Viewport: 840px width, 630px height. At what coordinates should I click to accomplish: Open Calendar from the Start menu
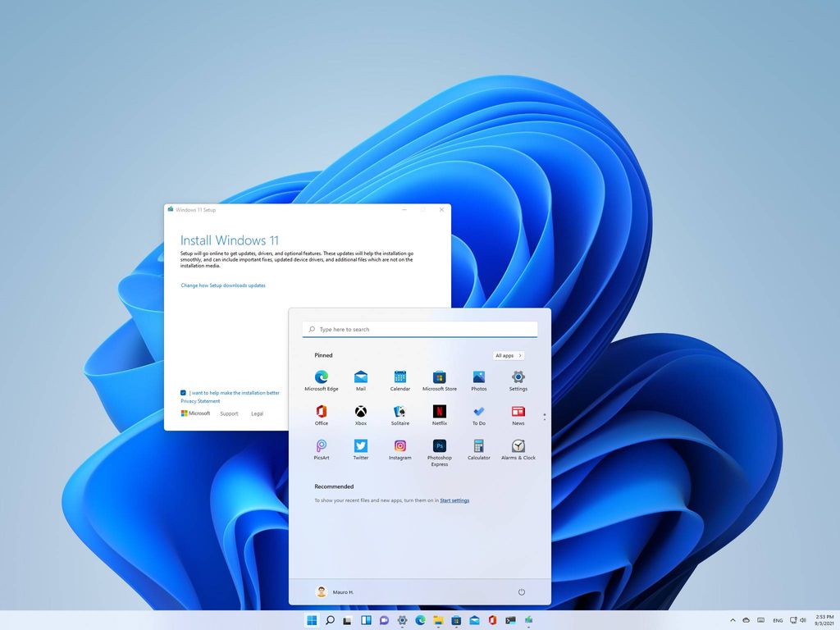[399, 376]
